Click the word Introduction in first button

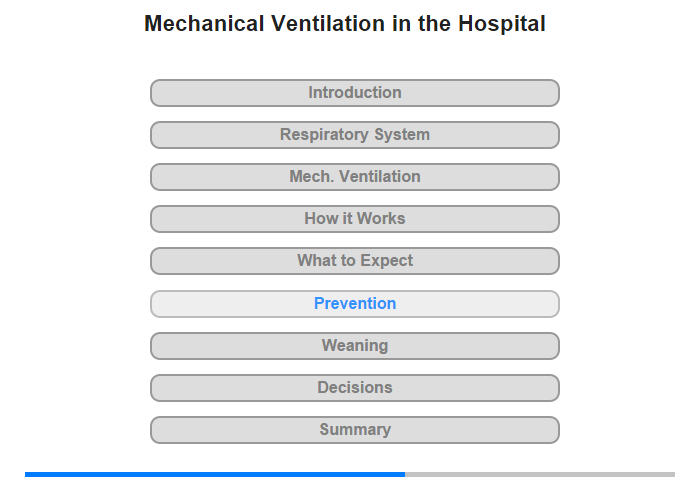coord(354,92)
